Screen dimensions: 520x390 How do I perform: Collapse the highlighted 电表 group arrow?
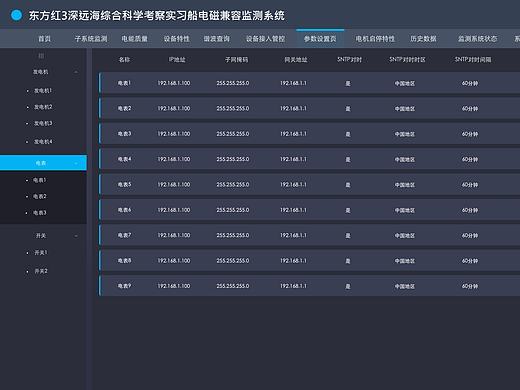coord(76,163)
